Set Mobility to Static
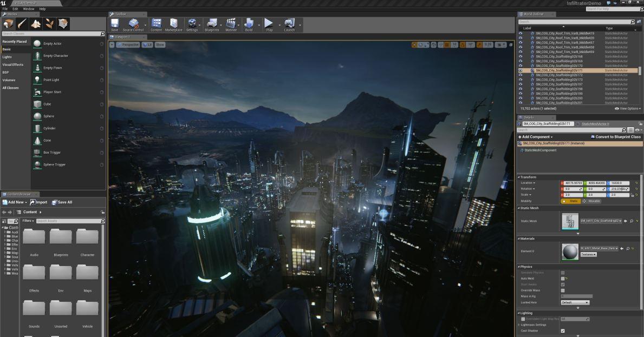The width and height of the screenshot is (644, 337). pyautogui.click(x=570, y=201)
